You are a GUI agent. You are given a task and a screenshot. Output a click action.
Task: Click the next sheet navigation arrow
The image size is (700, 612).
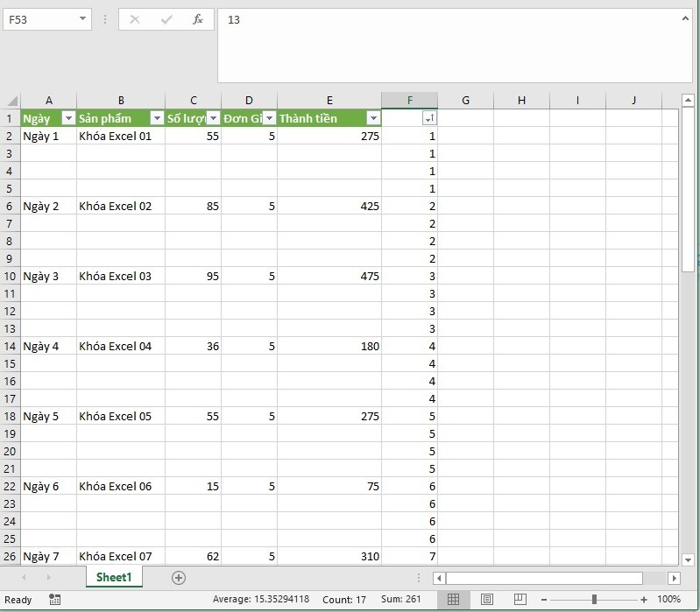48,578
